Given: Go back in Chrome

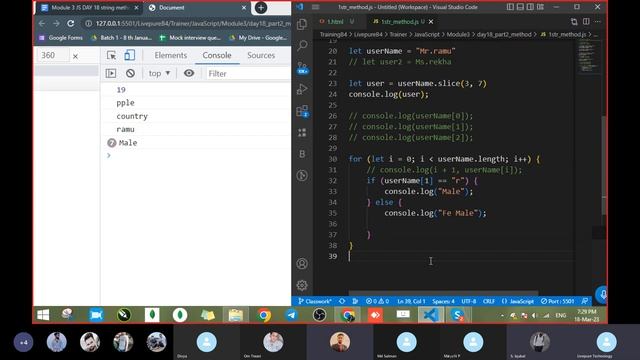Looking at the screenshot, I should coord(42,23).
